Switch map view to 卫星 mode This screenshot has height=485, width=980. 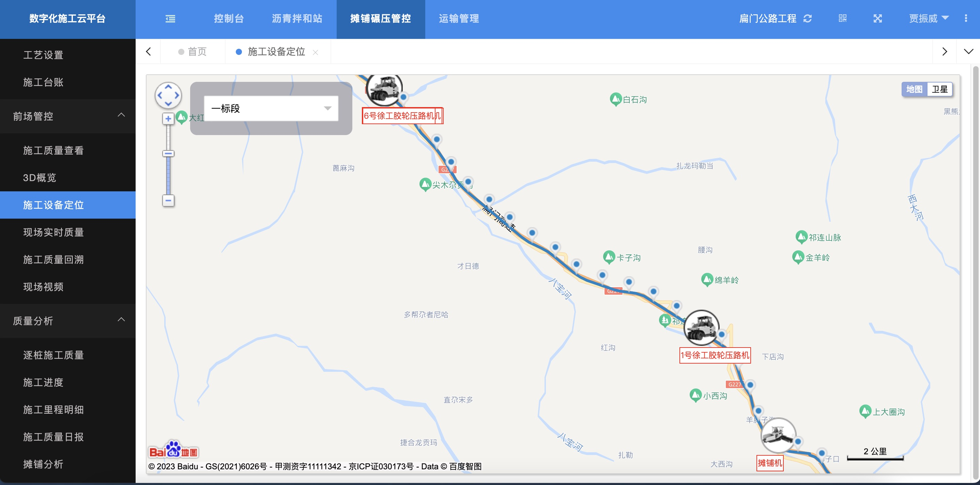click(940, 89)
